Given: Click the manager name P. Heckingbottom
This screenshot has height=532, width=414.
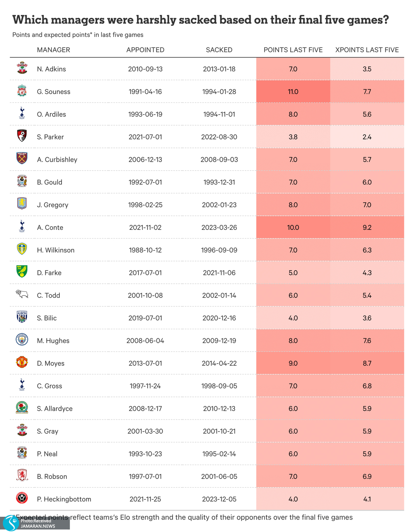Looking at the screenshot, I should coord(64,499).
